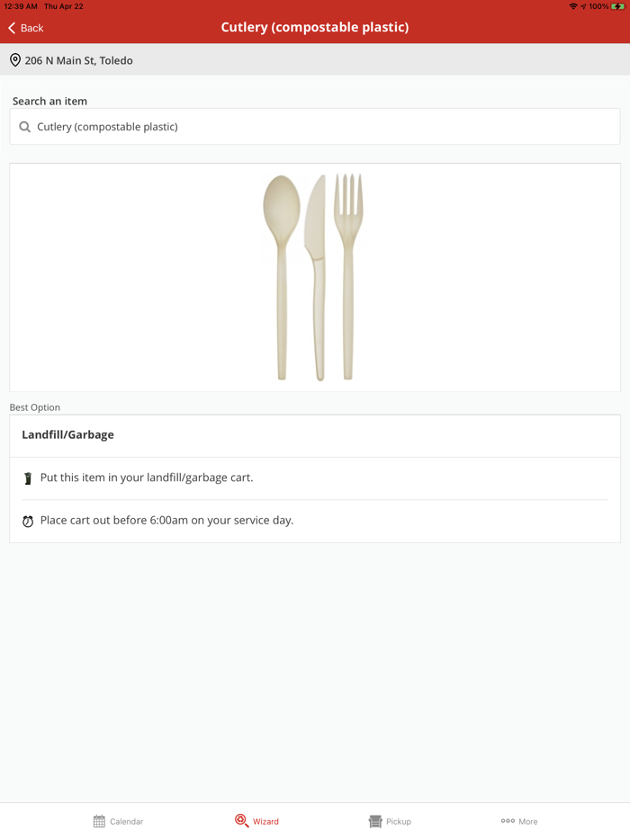Click the Wi-Fi status icon
This screenshot has height=840, width=630.
[x=573, y=6]
